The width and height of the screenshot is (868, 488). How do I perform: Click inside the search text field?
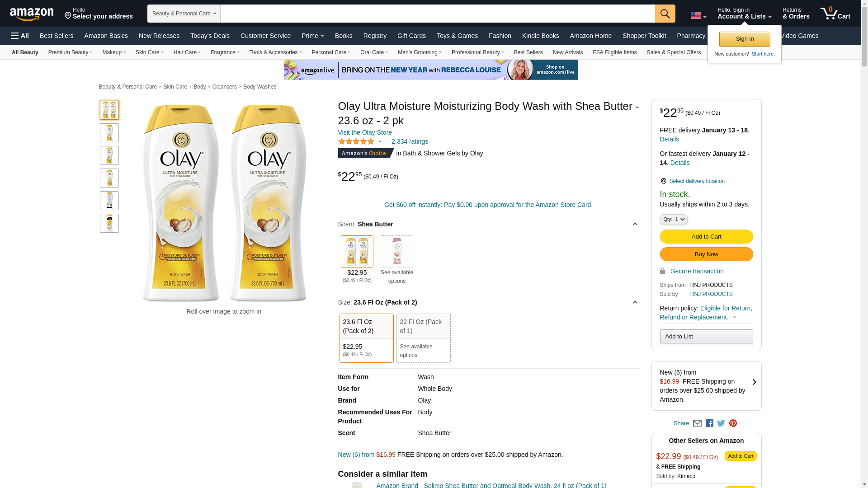click(x=437, y=14)
